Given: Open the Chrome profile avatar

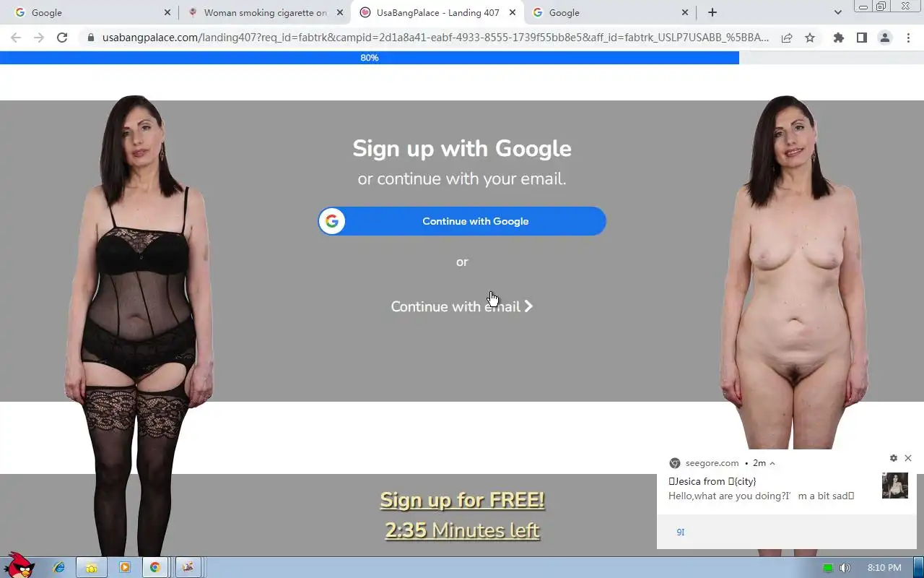Looking at the screenshot, I should click(x=884, y=38).
